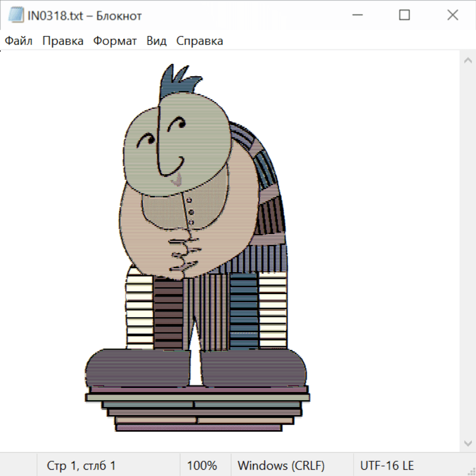Open the Формат menu
The height and width of the screenshot is (476, 476).
click(x=115, y=41)
